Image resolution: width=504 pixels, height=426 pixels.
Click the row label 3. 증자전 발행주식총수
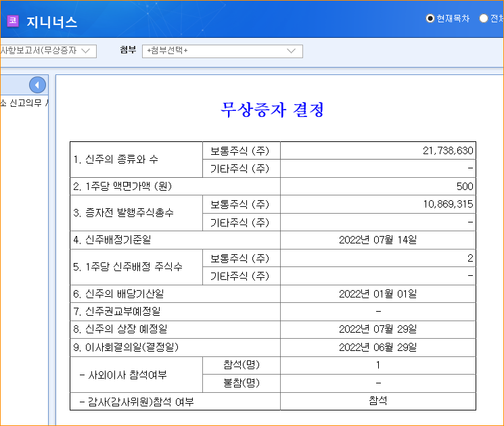123,213
